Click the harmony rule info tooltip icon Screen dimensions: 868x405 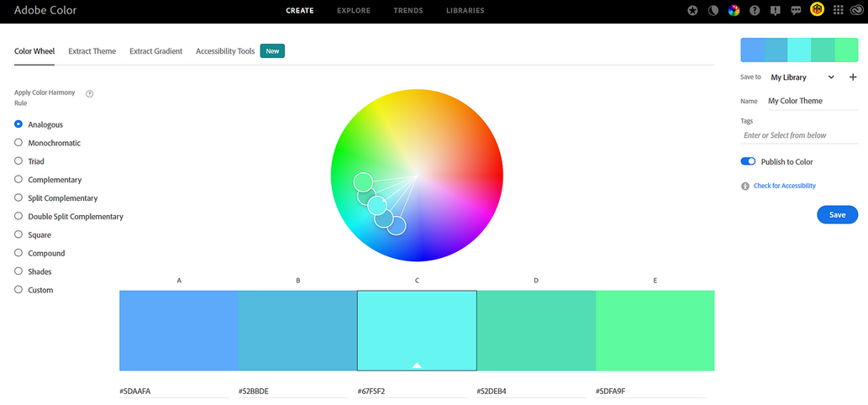pos(90,93)
